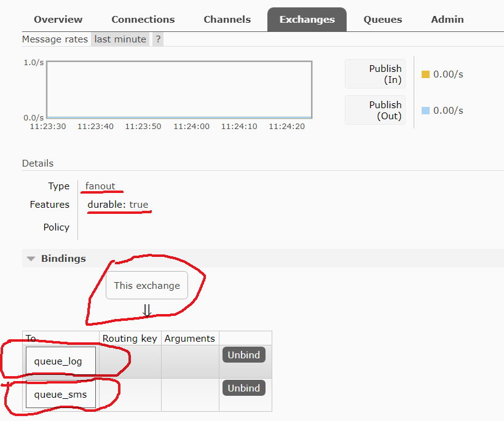Screen dimensions: 504x421
Task: Click the 'Routing key' column header
Action: click(x=130, y=339)
